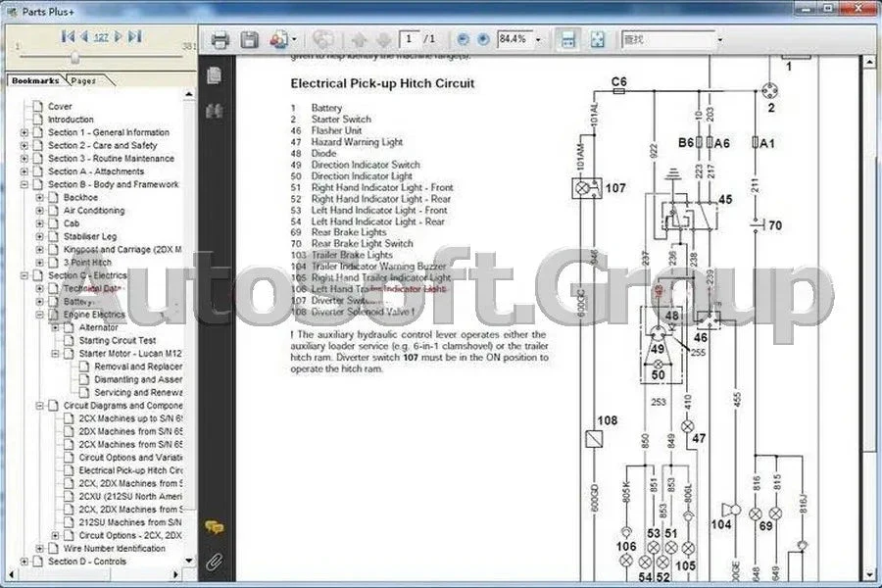Viewport: 882px width, 588px height.
Task: Click the greyed-out globe icon in toolbar
Action: click(x=323, y=40)
